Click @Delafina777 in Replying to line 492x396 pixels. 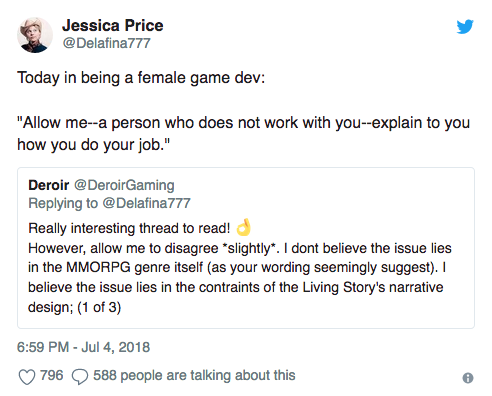146,203
